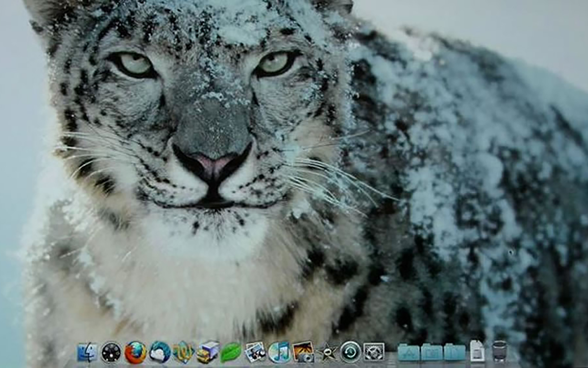Open System Preferences gear icon

[374, 352]
